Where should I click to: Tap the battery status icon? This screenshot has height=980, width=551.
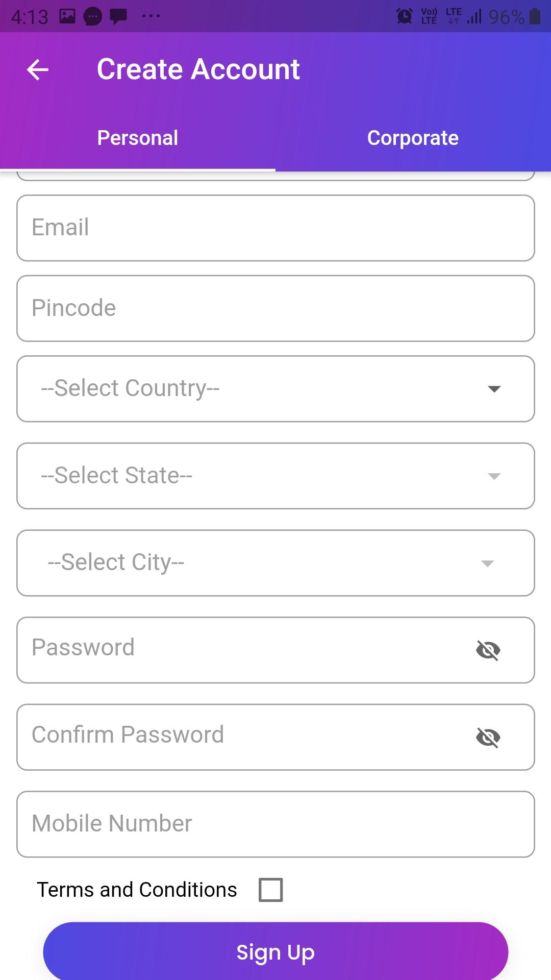click(x=535, y=16)
